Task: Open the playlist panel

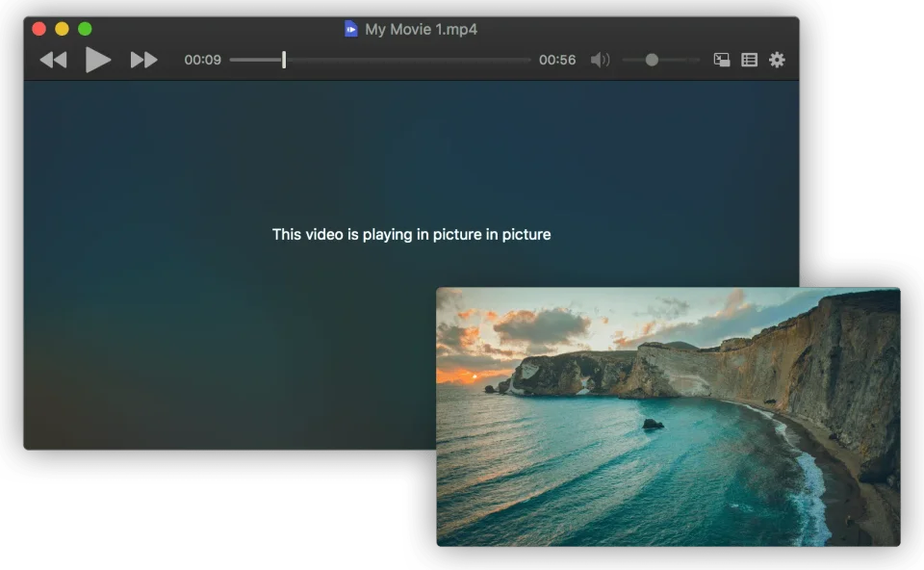Action: (749, 60)
